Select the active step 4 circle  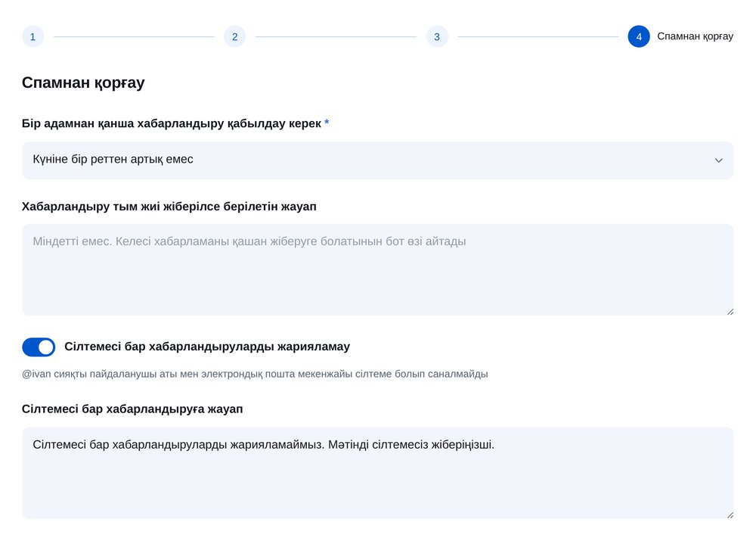click(x=639, y=36)
